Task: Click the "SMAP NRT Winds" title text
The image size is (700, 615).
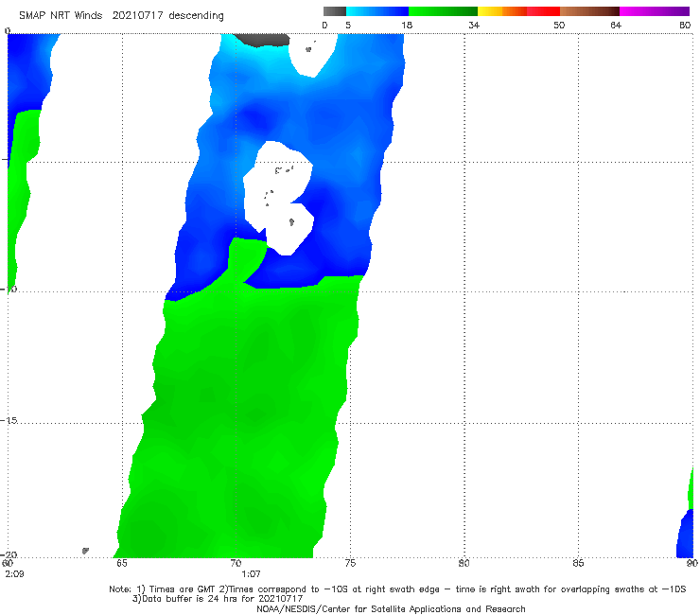Action: click(x=61, y=15)
